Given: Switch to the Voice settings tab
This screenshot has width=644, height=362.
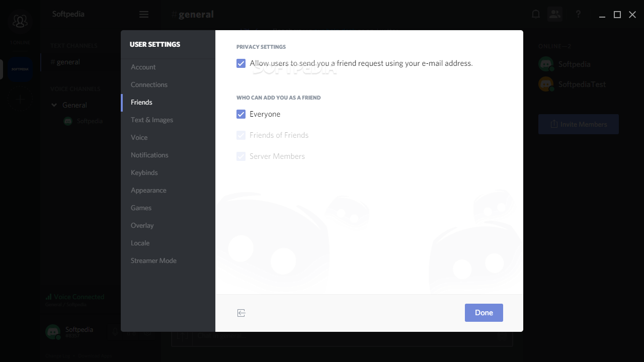Looking at the screenshot, I should 168,137.
